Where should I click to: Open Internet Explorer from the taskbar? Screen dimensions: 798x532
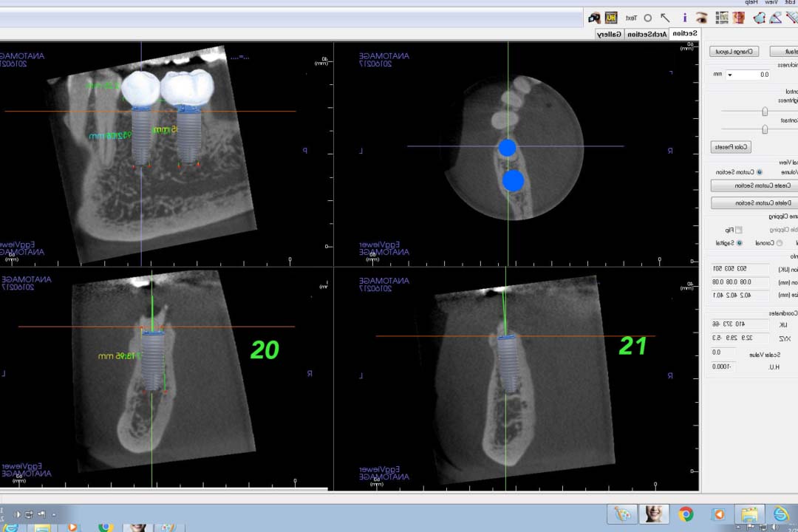(x=781, y=514)
